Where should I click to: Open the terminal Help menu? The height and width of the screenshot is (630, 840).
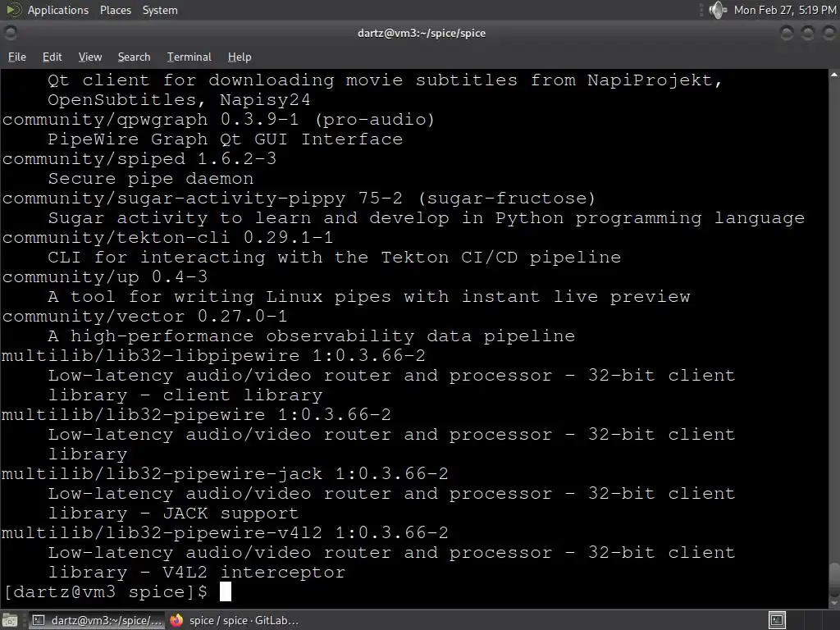(x=240, y=57)
